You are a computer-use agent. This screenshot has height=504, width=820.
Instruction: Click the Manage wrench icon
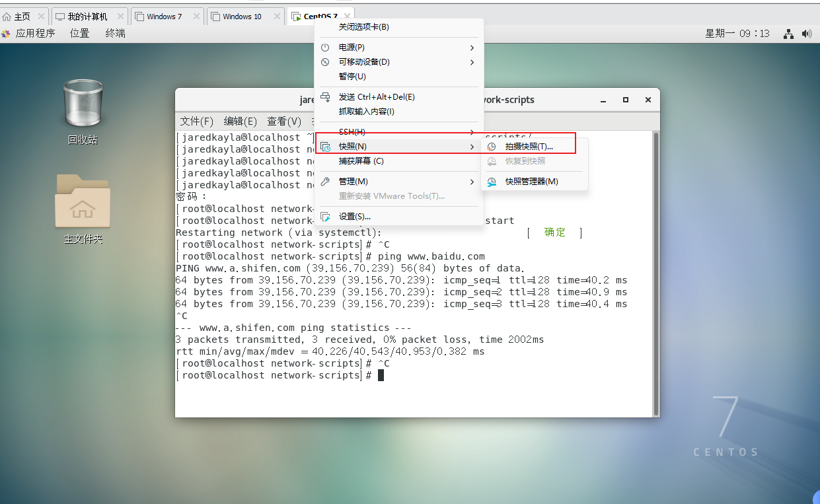click(325, 182)
